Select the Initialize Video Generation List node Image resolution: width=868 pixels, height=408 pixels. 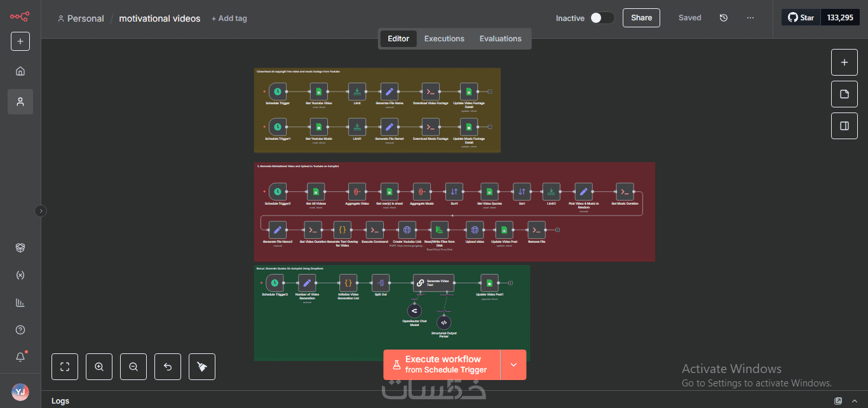(x=348, y=283)
